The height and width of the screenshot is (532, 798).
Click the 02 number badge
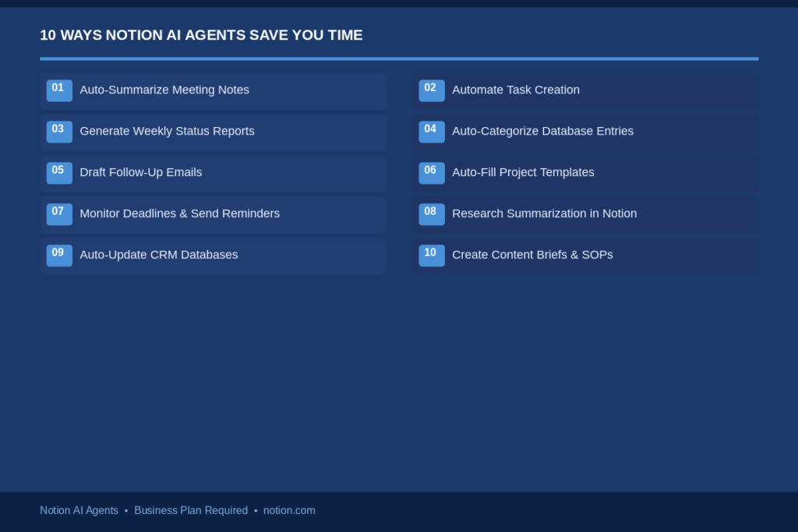(432, 90)
